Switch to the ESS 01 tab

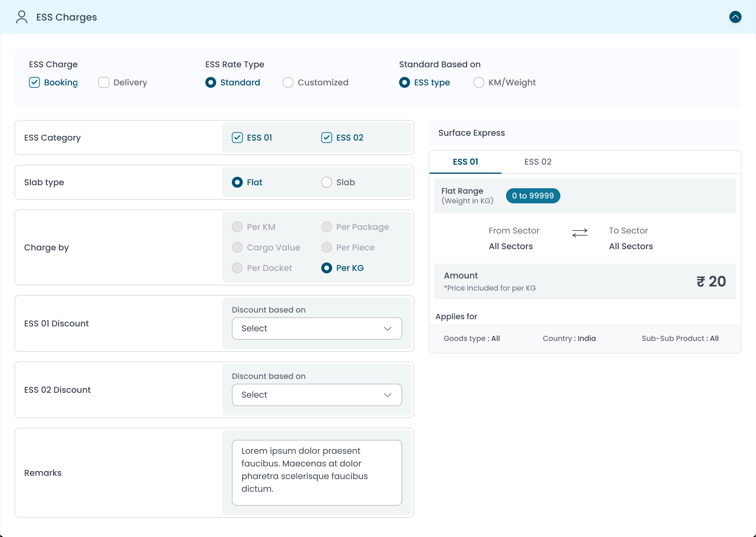click(x=465, y=162)
